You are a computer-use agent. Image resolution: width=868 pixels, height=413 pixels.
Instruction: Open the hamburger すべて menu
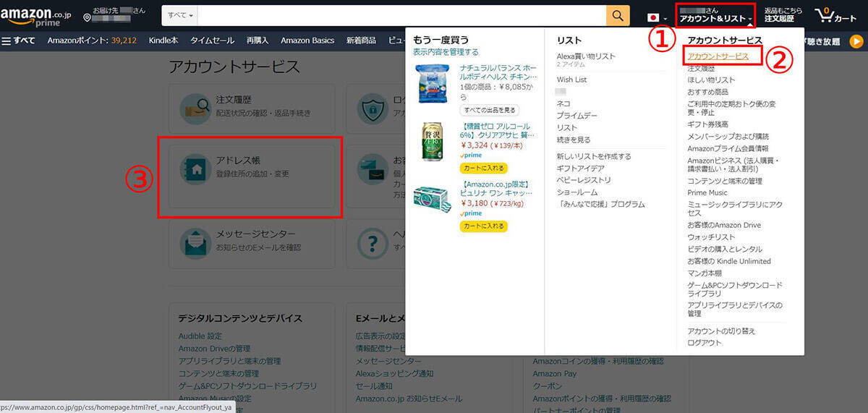tap(19, 41)
